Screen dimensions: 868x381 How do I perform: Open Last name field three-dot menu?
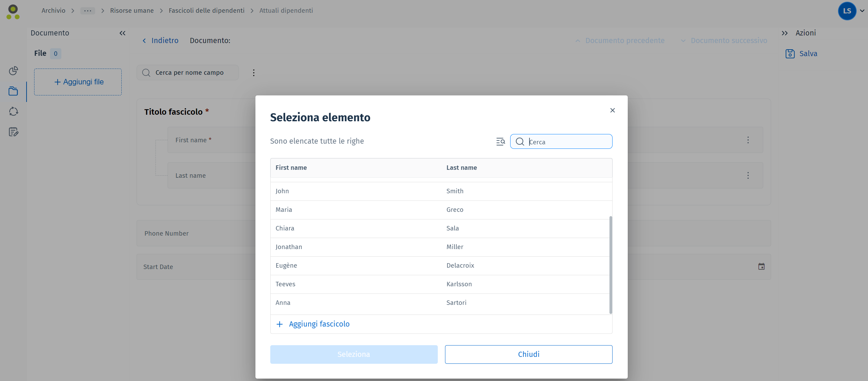tap(748, 175)
